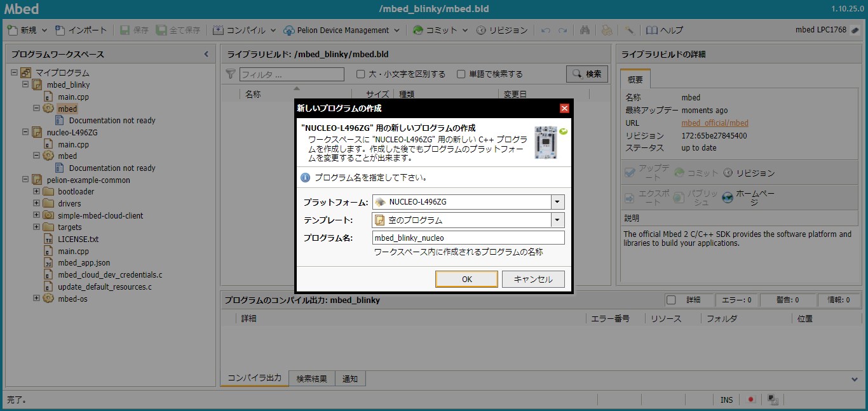Screen dimensions: 868x411
Task: Click the 保存 (Save) toolbar button
Action: (x=134, y=30)
